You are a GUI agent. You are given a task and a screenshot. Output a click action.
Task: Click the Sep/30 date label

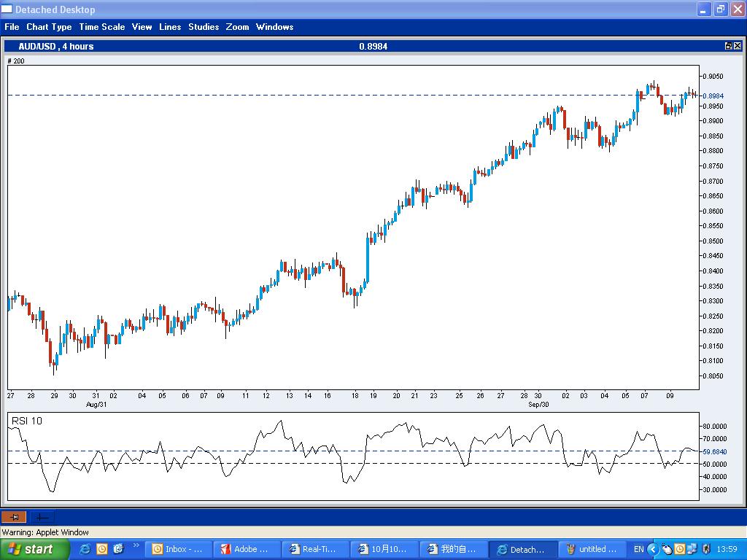click(x=538, y=404)
